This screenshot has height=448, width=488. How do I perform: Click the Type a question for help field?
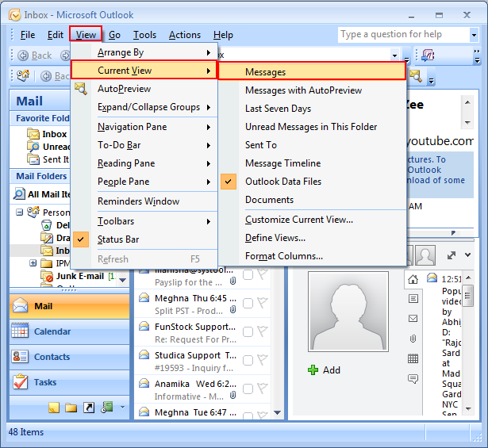(403, 35)
